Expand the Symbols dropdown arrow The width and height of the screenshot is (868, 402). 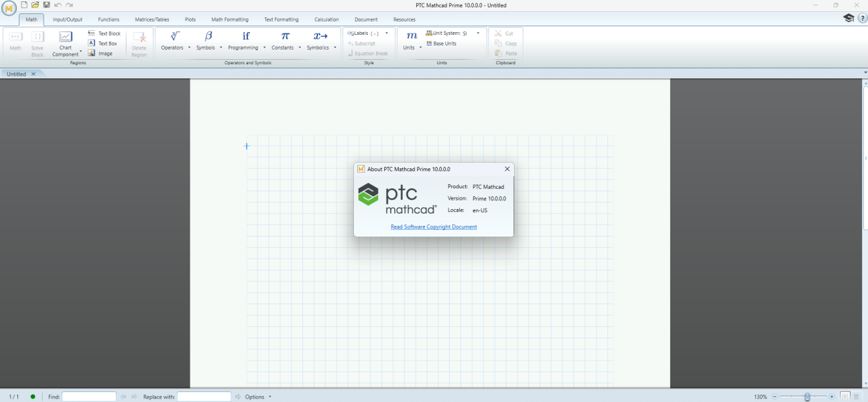pos(221,48)
